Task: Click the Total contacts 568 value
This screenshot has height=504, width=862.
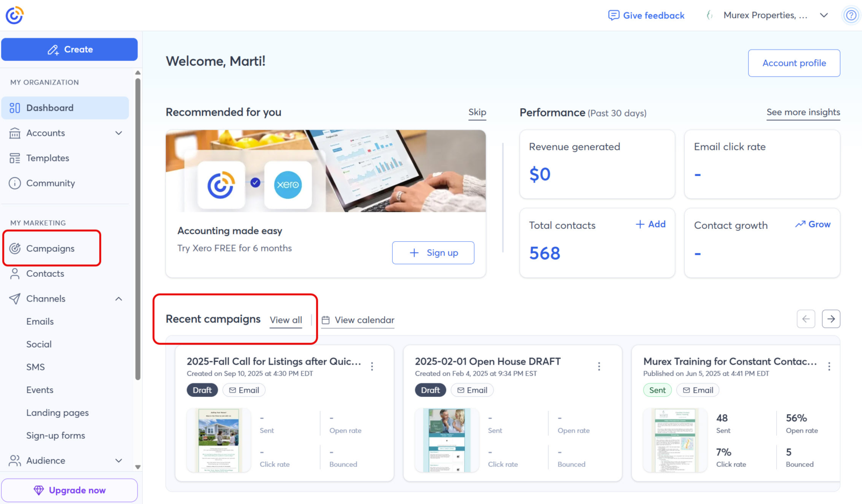Action: point(545,253)
